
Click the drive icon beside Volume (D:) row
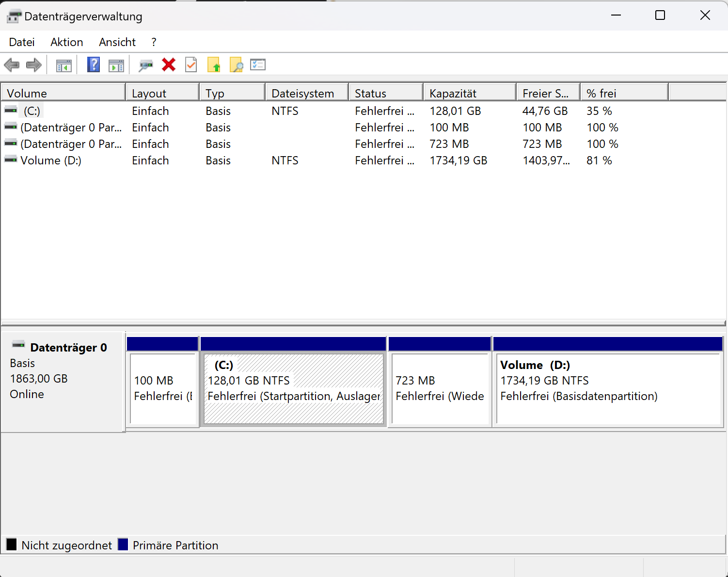pyautogui.click(x=11, y=160)
